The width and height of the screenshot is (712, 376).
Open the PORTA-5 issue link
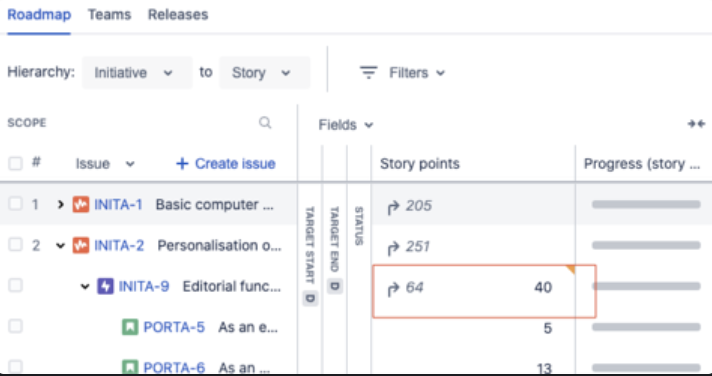[174, 327]
